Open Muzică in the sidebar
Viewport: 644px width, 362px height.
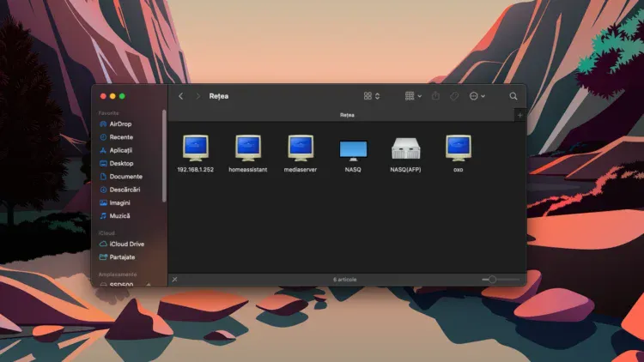click(x=119, y=216)
